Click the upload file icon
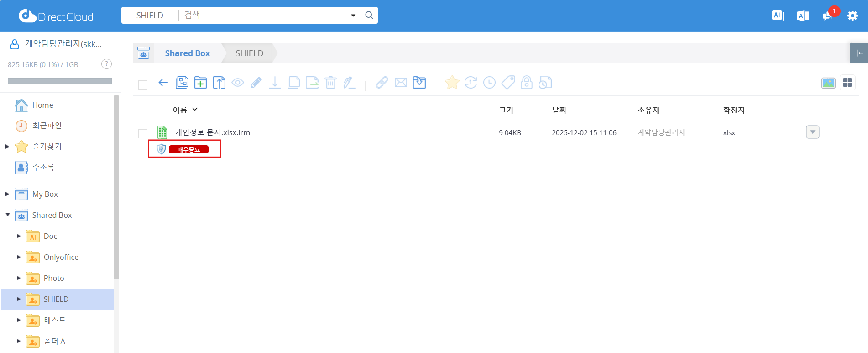Viewport: 868px width, 353px height. [219, 82]
